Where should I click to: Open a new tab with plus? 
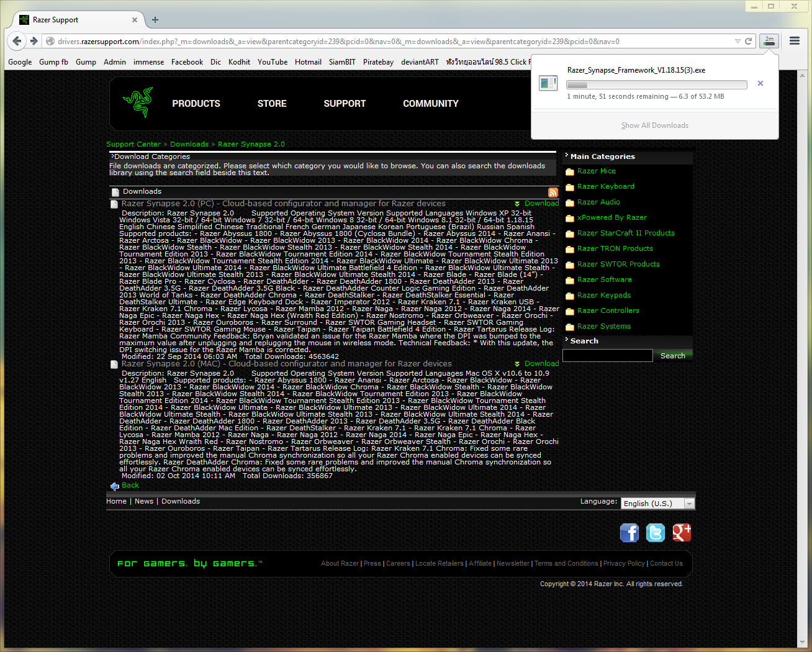point(155,20)
